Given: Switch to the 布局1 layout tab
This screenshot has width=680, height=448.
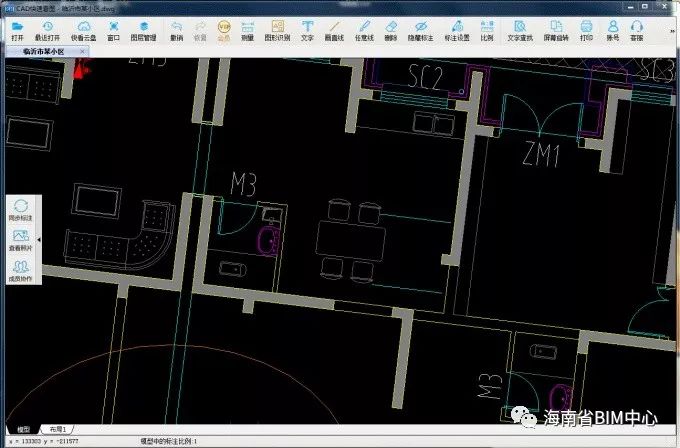Looking at the screenshot, I should click(x=57, y=429).
